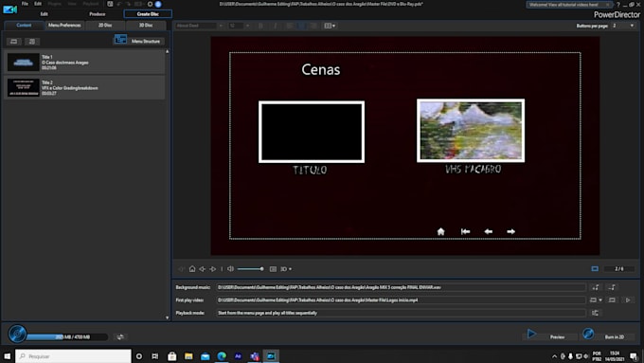Screen dimensions: 644x363
Task: Click the home icon in the menu preview
Action: [x=440, y=231]
